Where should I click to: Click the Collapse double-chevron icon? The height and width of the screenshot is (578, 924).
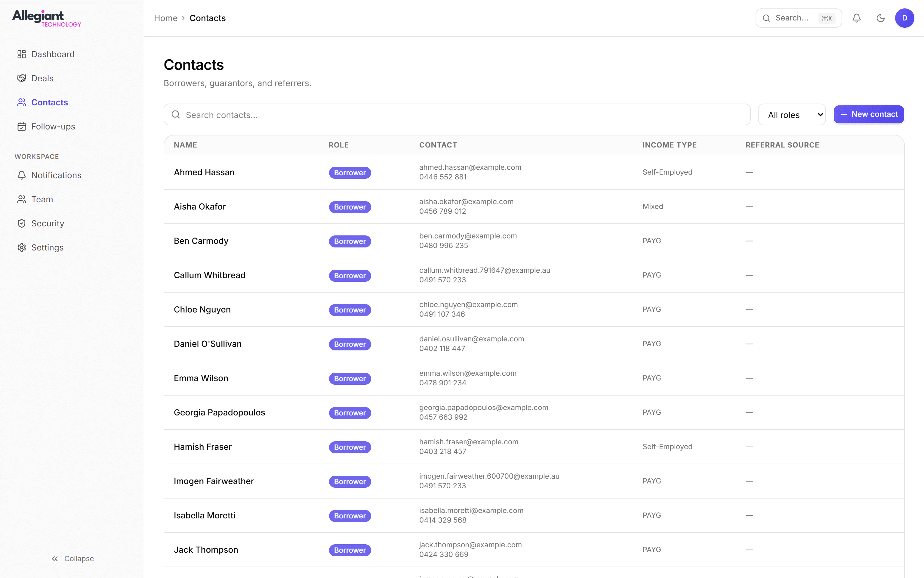point(55,558)
